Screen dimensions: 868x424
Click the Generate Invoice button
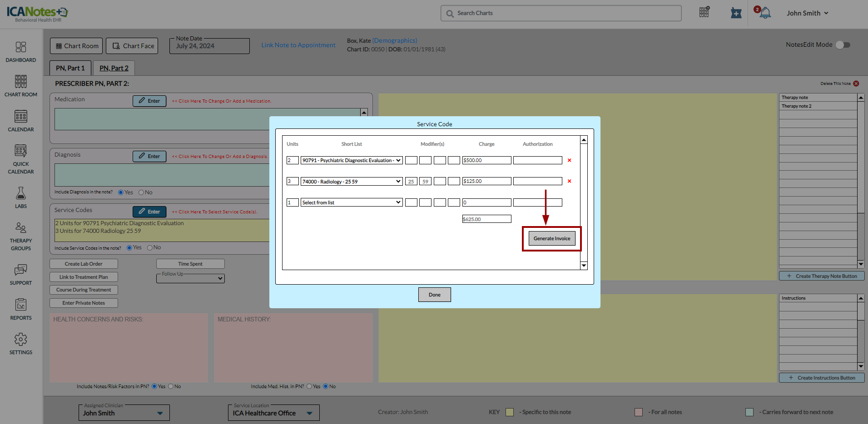[551, 238]
